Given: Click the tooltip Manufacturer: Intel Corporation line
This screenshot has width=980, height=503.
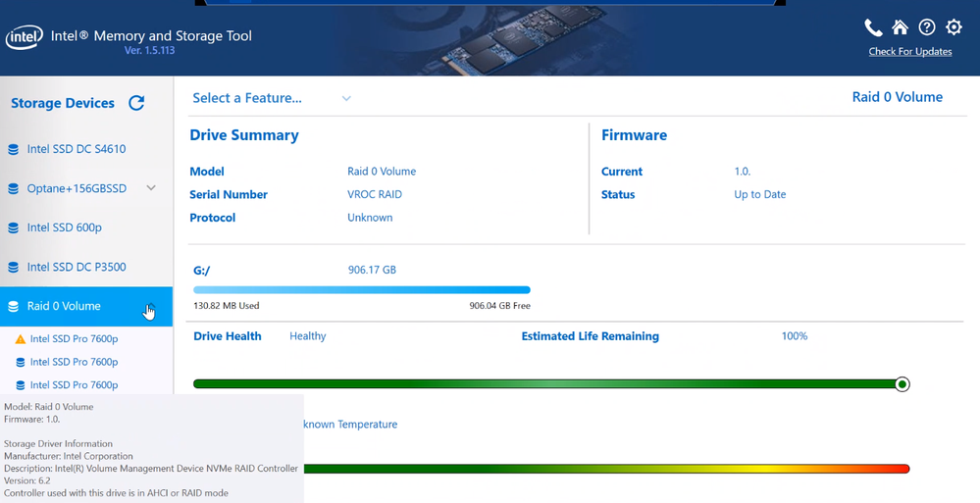Looking at the screenshot, I should (x=68, y=456).
